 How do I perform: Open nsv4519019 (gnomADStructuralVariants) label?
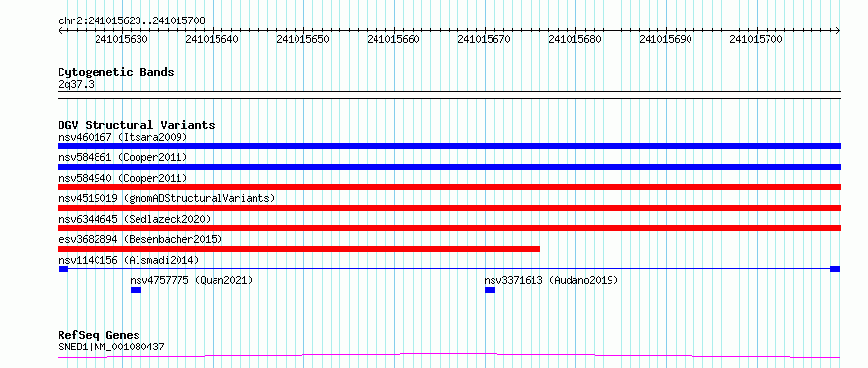pyautogui.click(x=167, y=198)
